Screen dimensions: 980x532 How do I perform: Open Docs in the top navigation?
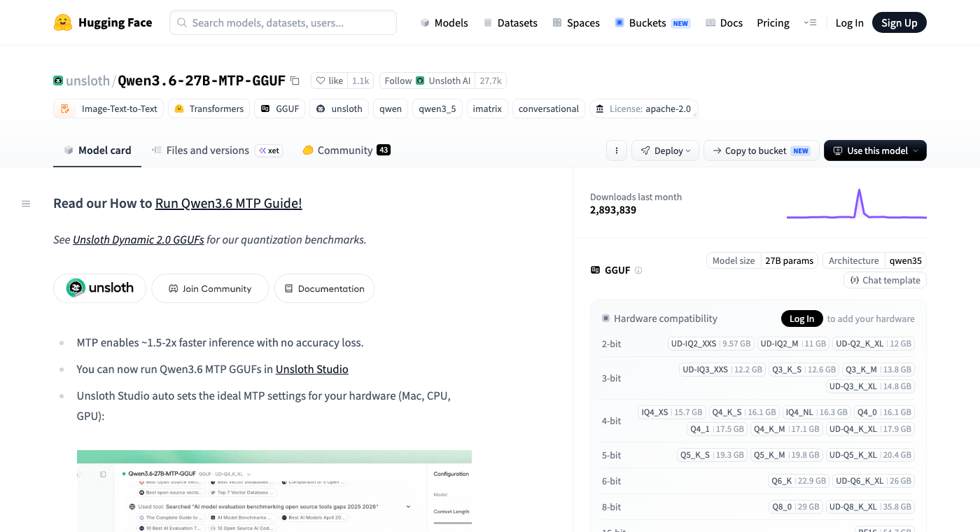pos(724,23)
